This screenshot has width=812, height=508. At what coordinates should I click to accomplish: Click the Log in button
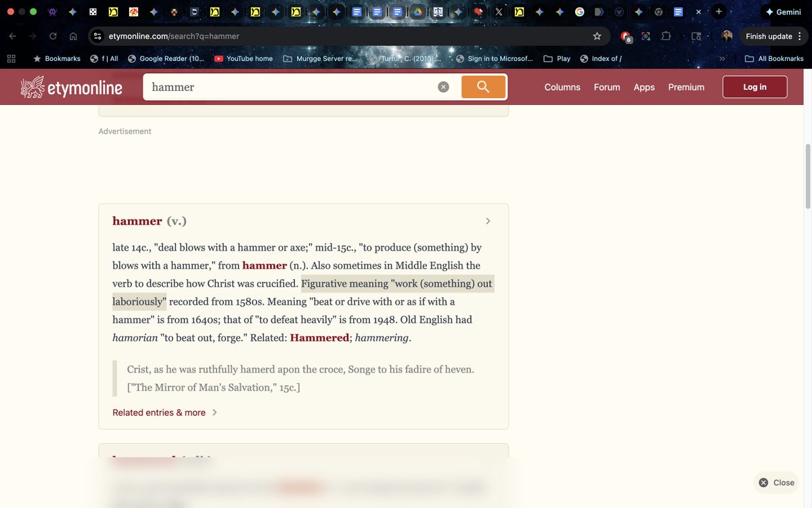click(754, 87)
